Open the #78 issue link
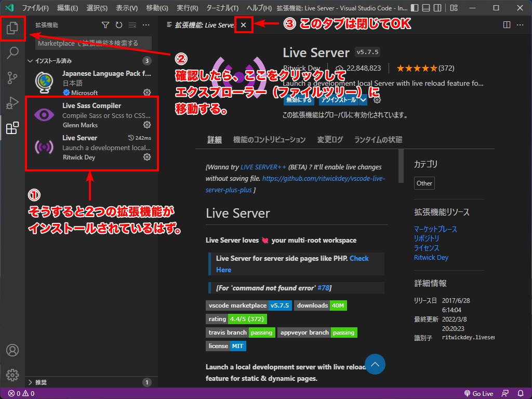 coord(323,288)
